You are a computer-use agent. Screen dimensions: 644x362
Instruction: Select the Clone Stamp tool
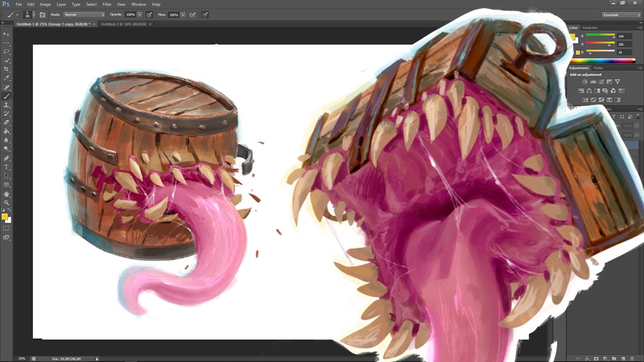tap(7, 105)
